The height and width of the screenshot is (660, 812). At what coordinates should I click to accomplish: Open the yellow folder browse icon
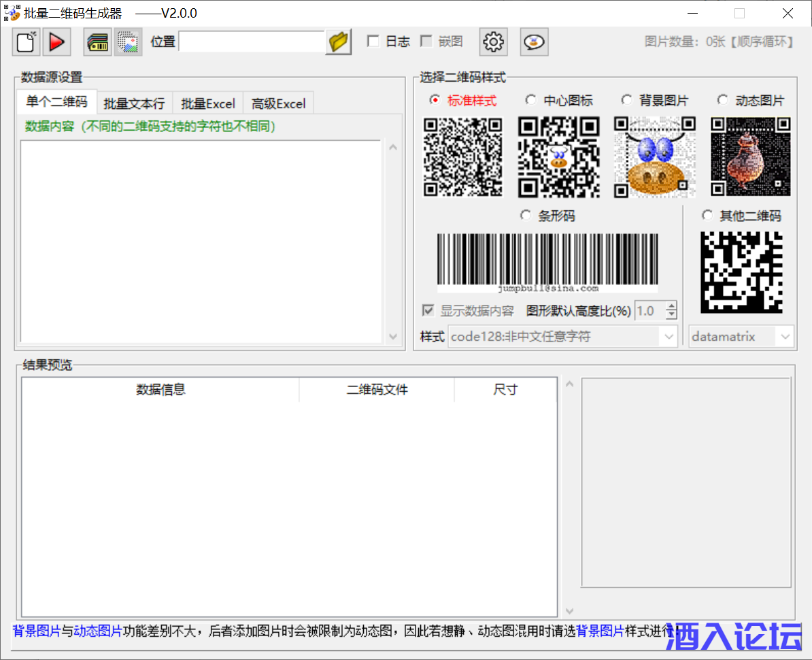(x=338, y=42)
